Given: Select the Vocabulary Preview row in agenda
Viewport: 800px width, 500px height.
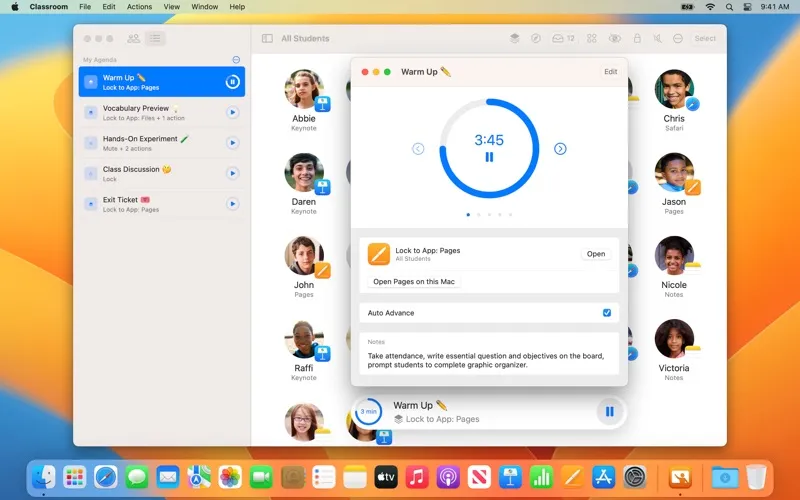Looking at the screenshot, I should [162, 112].
